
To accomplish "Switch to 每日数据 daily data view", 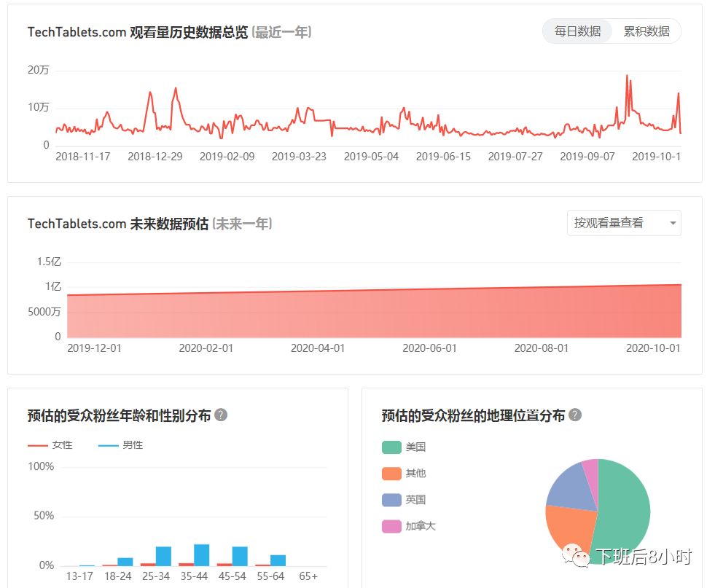I will click(577, 31).
